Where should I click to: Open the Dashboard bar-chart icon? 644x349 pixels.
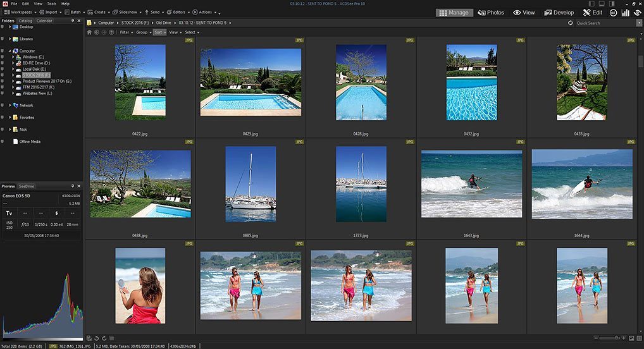tap(625, 13)
